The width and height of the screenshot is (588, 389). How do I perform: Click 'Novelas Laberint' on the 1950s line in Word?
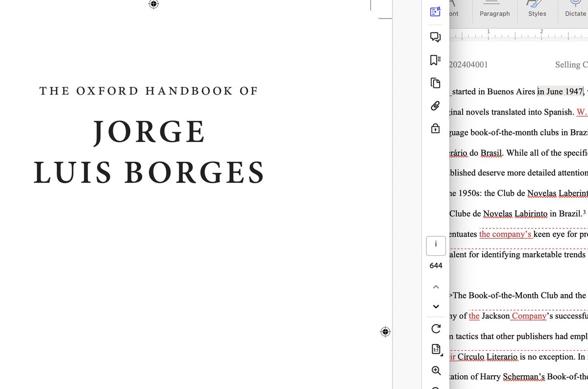558,194
